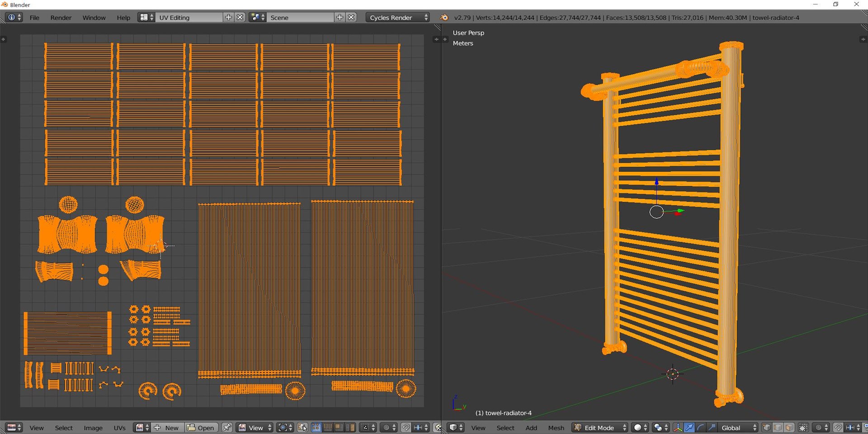Select mesh vertex select mode

[767, 428]
